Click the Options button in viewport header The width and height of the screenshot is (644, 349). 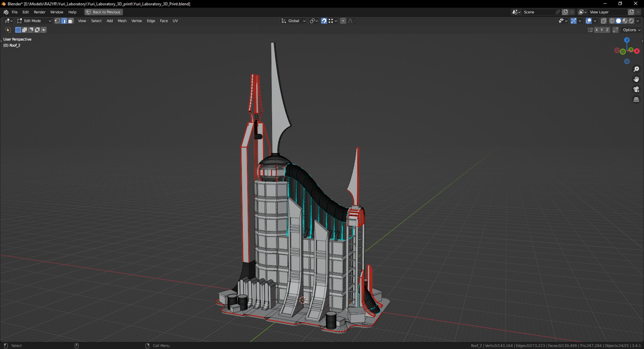630,30
